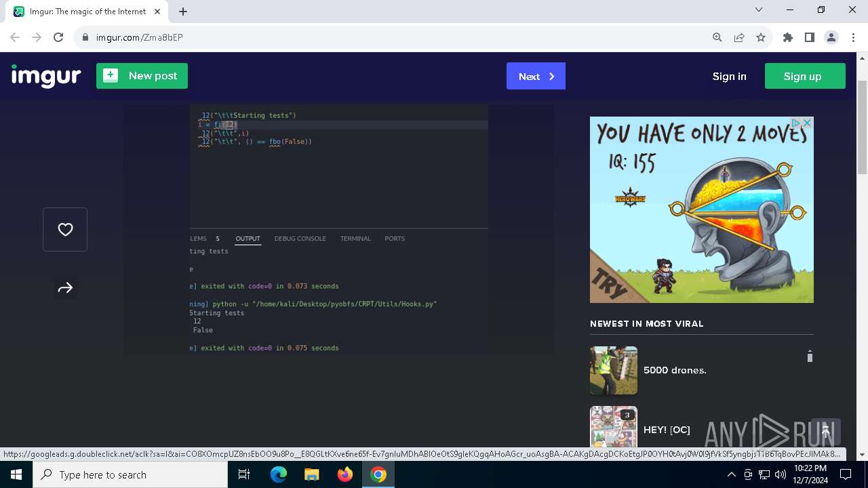
Task: Open the '5000 drones.' thumbnail
Action: pyautogui.click(x=614, y=371)
